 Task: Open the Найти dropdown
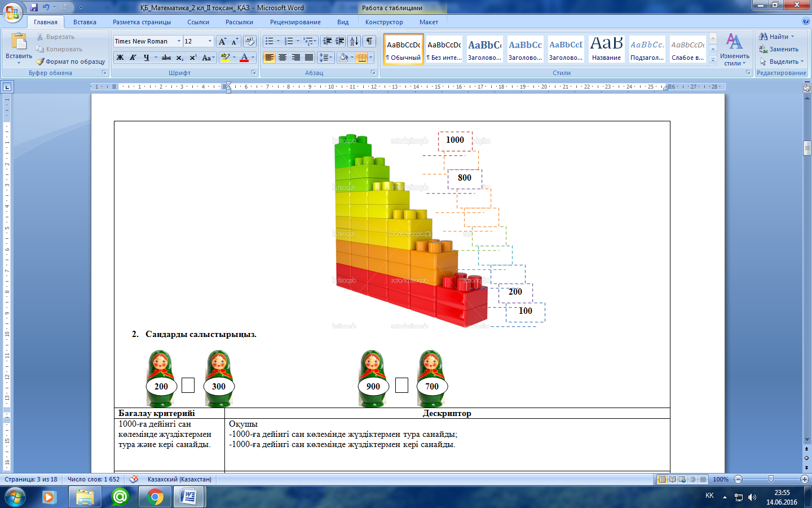(792, 37)
